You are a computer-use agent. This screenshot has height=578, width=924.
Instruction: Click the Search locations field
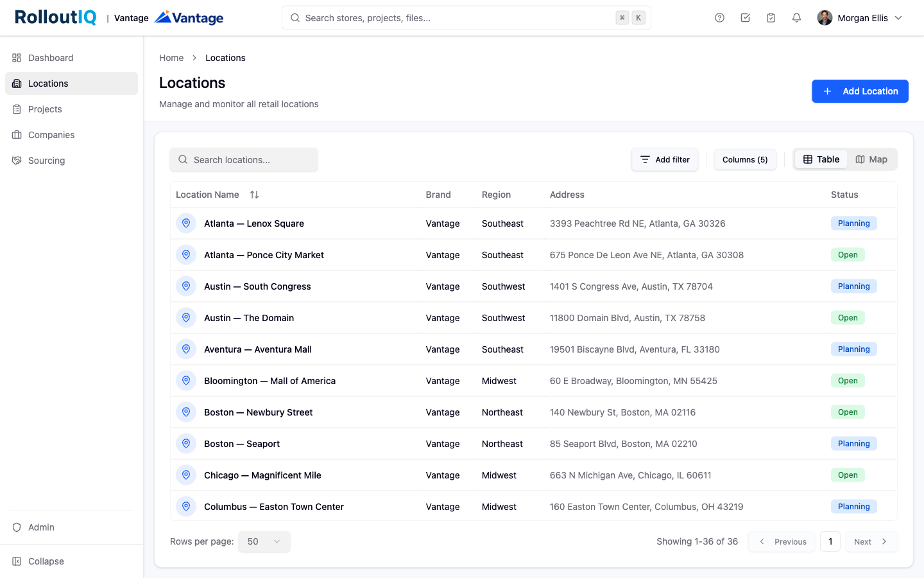coord(244,160)
